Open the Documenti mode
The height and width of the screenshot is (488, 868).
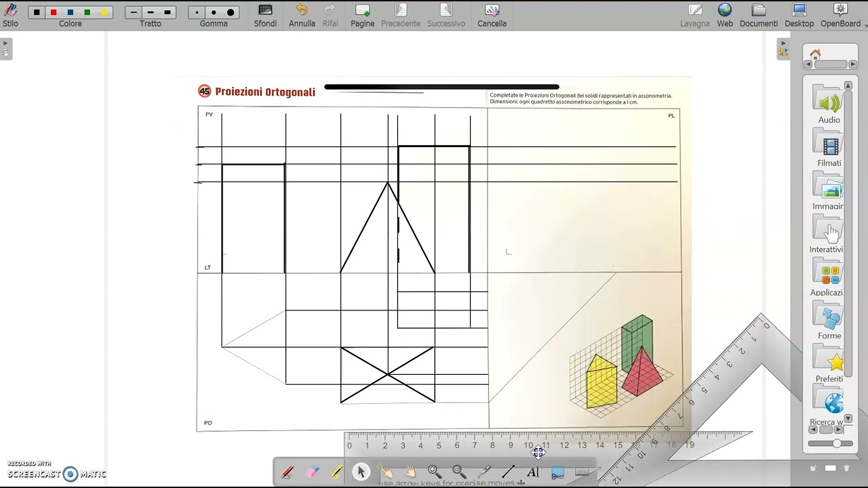pyautogui.click(x=759, y=15)
